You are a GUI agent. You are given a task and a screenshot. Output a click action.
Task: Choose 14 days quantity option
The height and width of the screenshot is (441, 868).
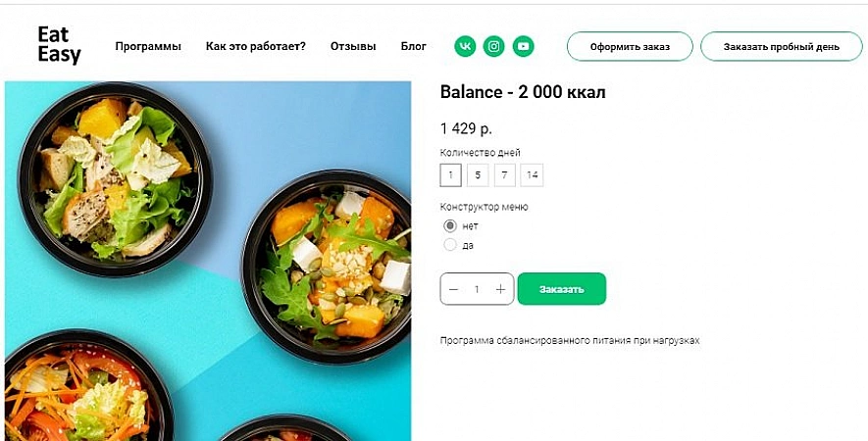pos(532,175)
